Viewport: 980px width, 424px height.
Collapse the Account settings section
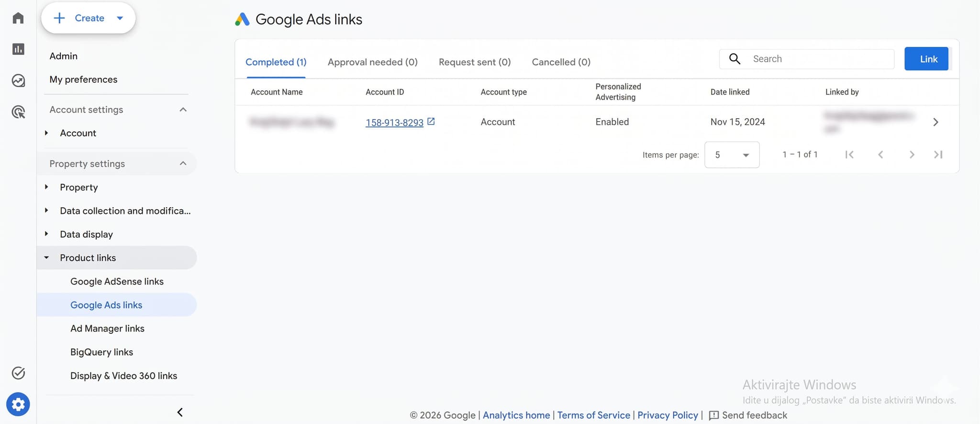[183, 110]
